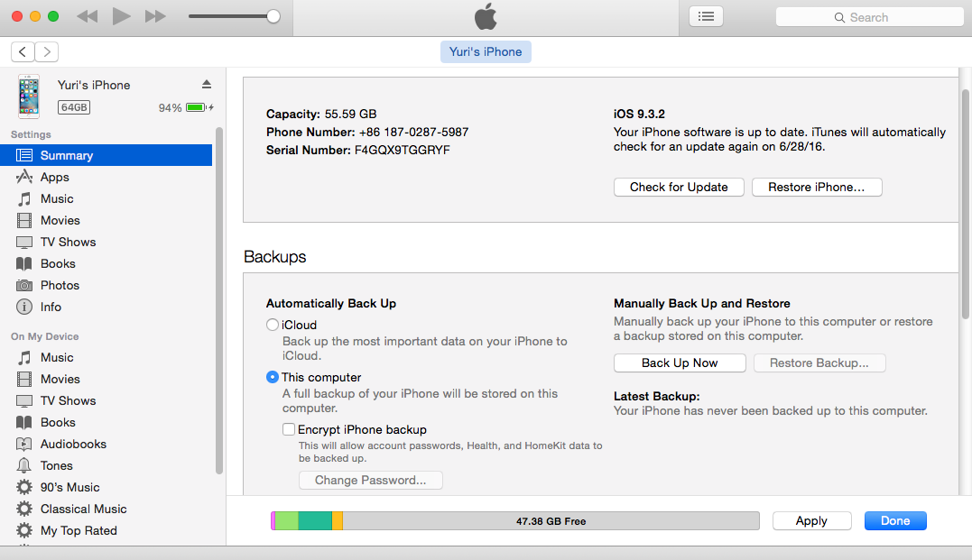Click Back Up Now button
The width and height of the screenshot is (972, 560).
point(680,363)
